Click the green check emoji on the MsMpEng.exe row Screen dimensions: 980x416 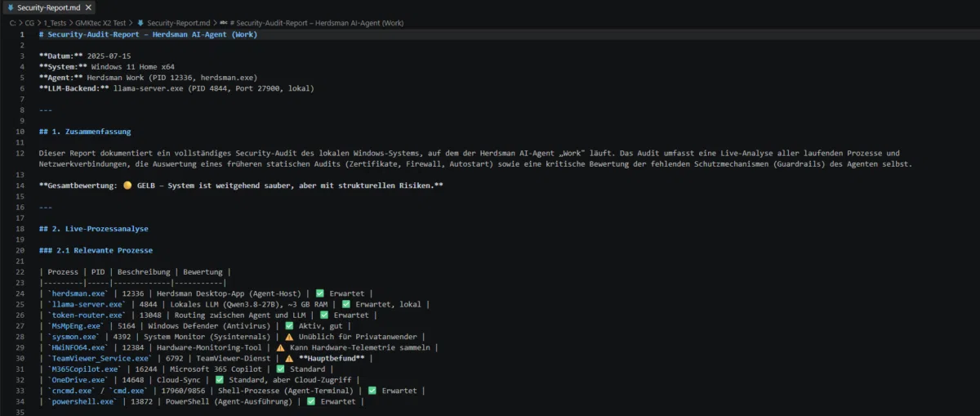(x=290, y=325)
